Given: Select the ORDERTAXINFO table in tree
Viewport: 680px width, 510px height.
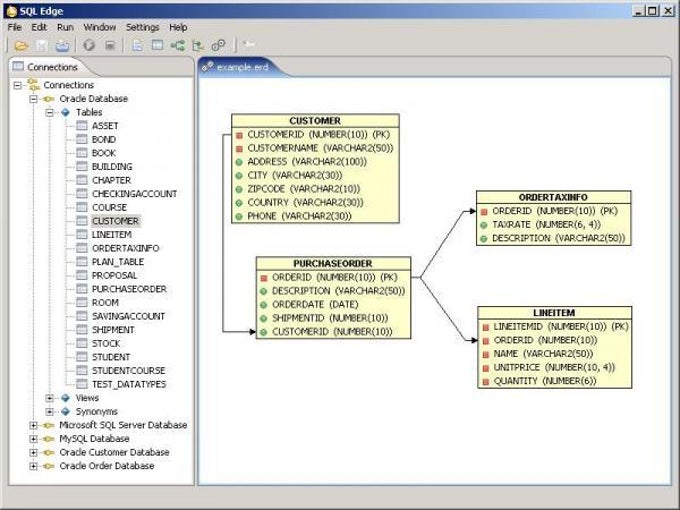Looking at the screenshot, I should tap(125, 248).
